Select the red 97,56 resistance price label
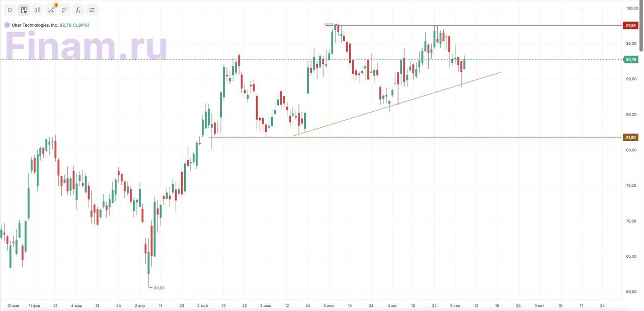 (630, 25)
